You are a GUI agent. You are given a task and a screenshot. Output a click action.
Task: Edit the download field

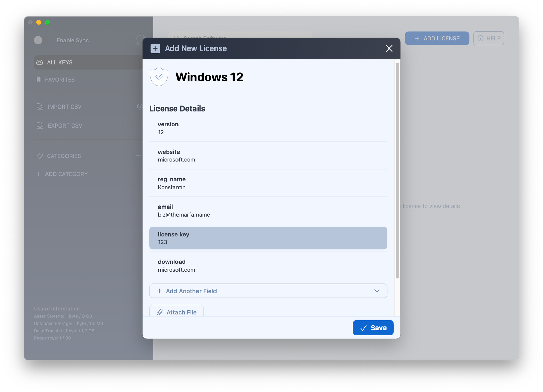click(268, 266)
